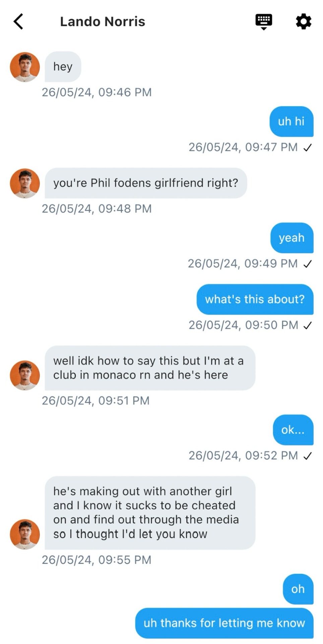Tap the "hey" message bubble
Screen dimensions: 323x644
[63, 67]
